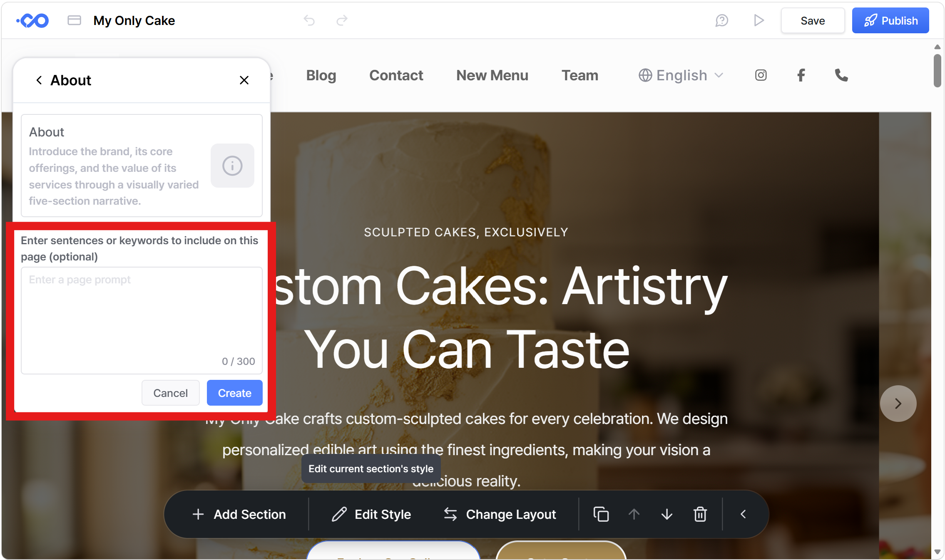The height and width of the screenshot is (560, 945).
Task: Move section up arrow
Action: click(634, 514)
